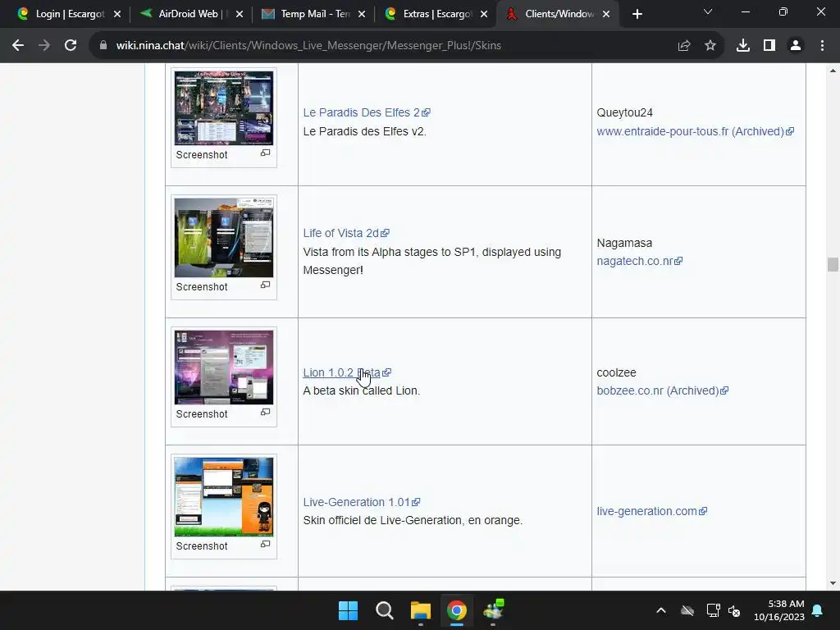
Task: Open the tab search dropdown arrow
Action: 708,11
